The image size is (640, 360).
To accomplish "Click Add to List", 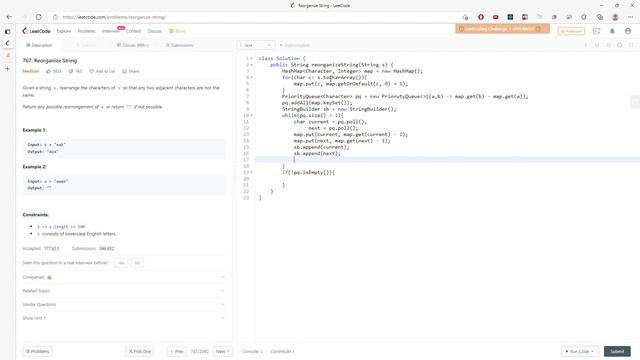I will pos(102,71).
